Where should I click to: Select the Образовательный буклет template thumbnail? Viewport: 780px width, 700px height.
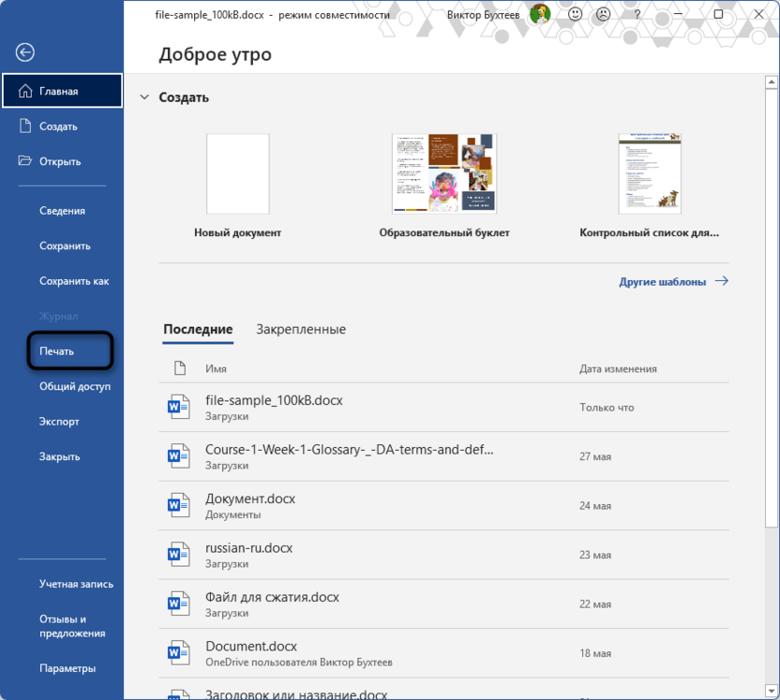coord(444,173)
